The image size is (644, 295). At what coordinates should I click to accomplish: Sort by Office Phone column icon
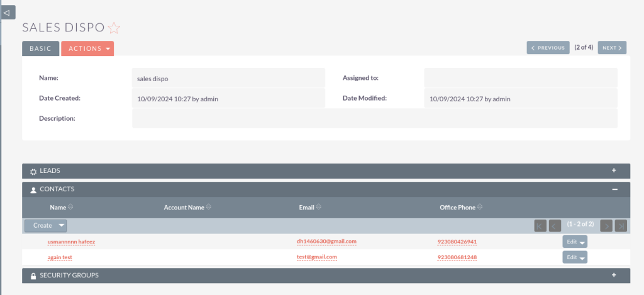coord(480,207)
